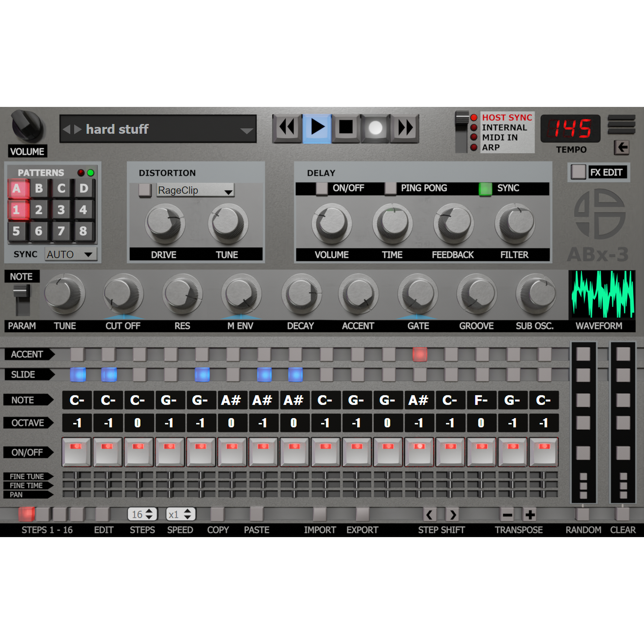644x644 pixels.
Task: Open the RageClip distortion type dropdown
Action: pos(195,190)
